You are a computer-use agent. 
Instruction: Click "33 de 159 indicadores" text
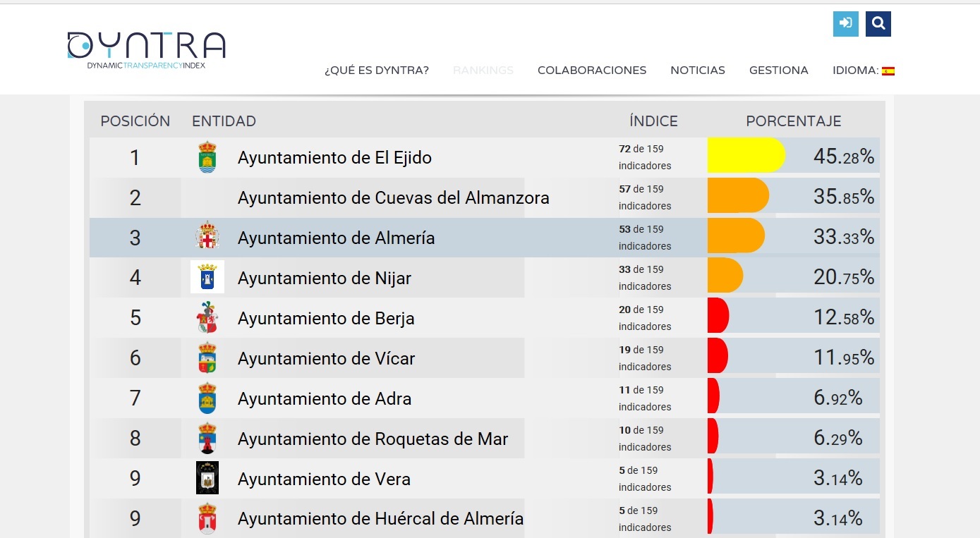(x=645, y=278)
